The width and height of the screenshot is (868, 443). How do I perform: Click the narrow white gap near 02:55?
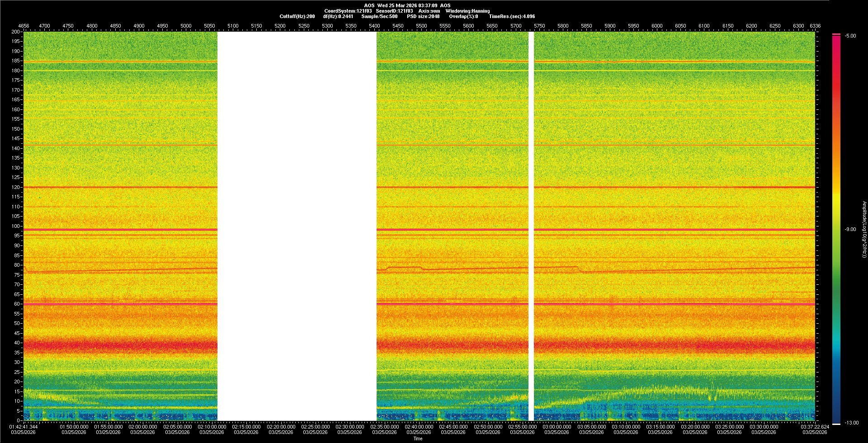531,226
